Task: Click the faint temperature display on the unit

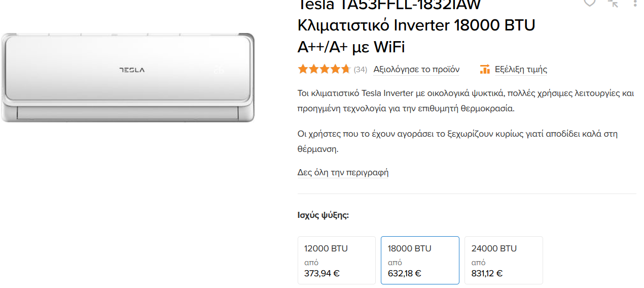Action: 219,69
